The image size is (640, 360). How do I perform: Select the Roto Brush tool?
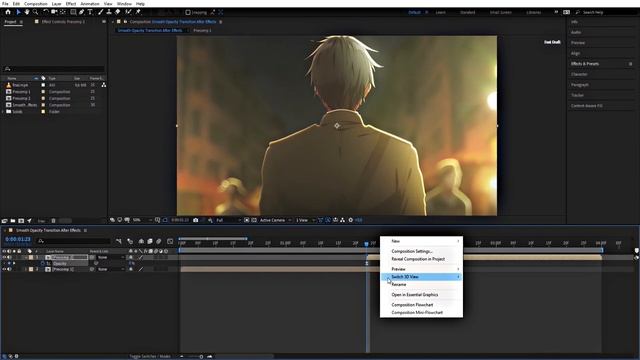tap(128, 12)
